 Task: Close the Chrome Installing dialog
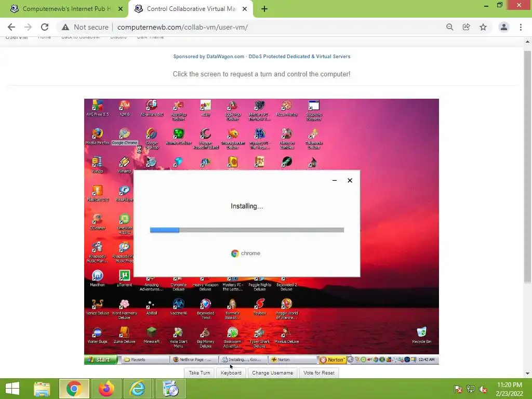(350, 180)
